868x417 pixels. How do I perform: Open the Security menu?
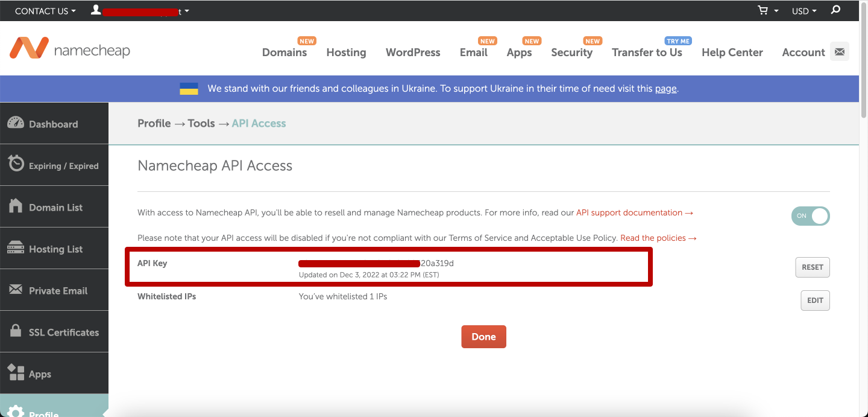(x=571, y=53)
